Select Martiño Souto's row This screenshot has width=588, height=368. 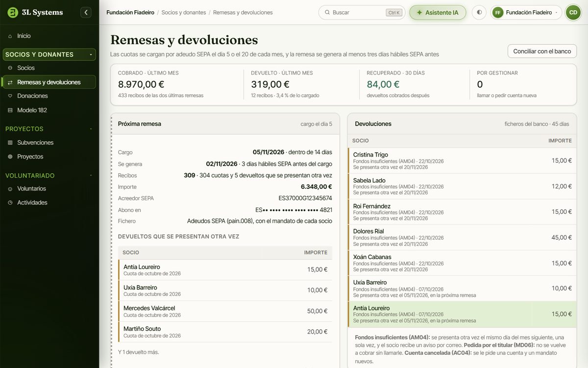(x=225, y=332)
